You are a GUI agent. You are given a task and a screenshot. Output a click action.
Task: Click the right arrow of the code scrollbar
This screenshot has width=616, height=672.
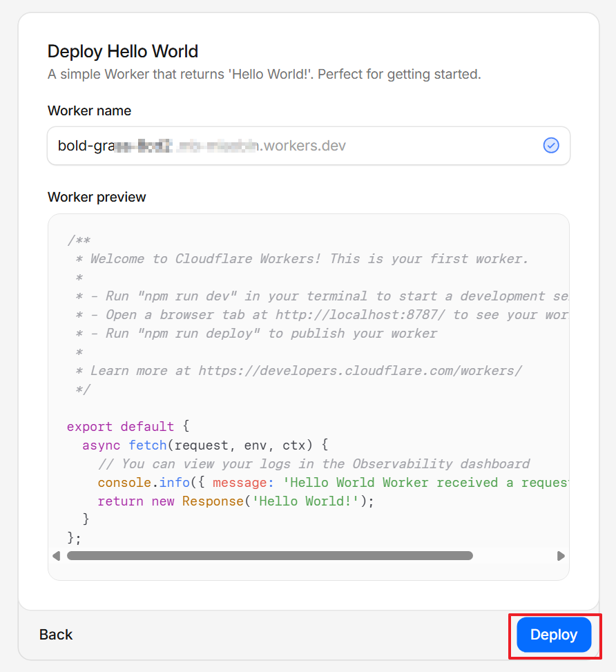(x=561, y=555)
